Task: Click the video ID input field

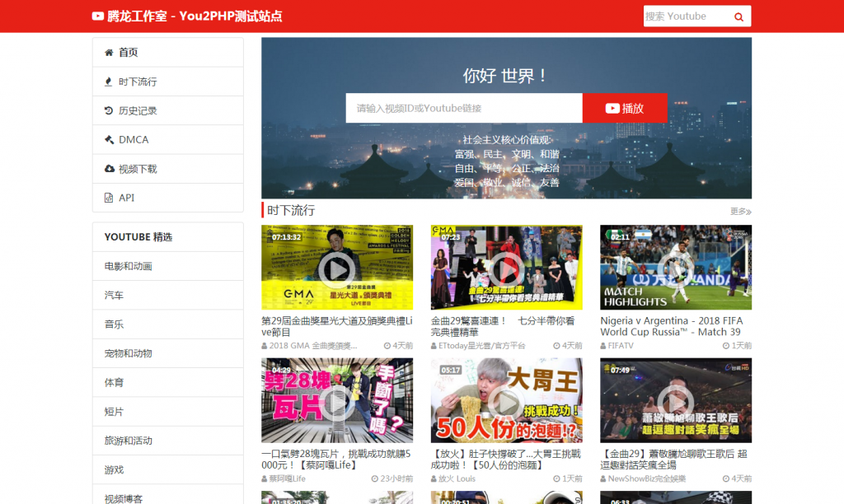Action: (x=462, y=108)
